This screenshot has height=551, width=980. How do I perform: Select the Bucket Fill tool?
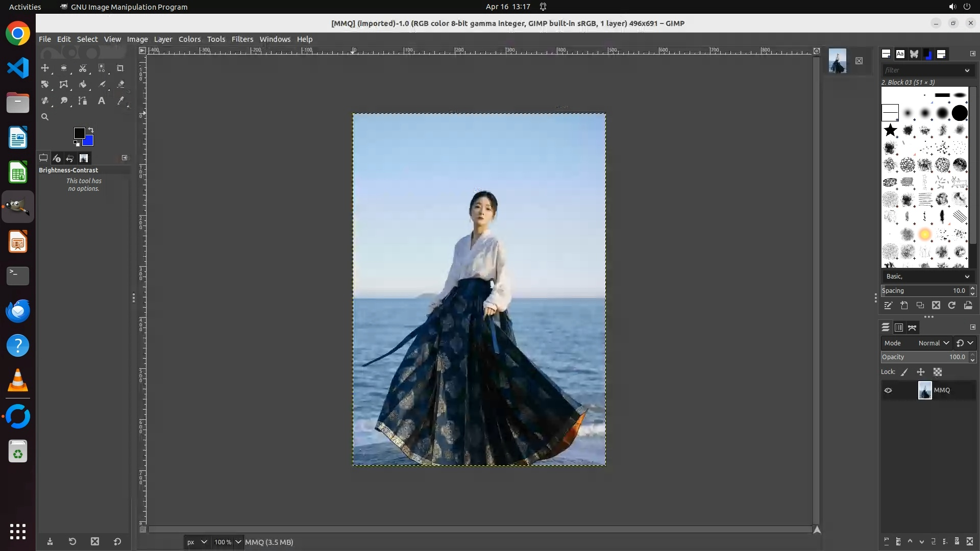pyautogui.click(x=83, y=84)
